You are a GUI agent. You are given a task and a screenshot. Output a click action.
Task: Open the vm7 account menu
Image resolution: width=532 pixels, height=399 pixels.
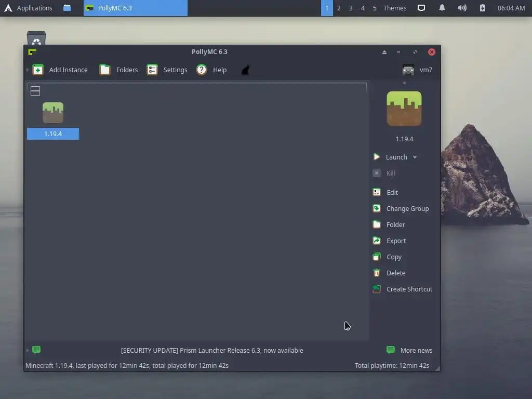click(417, 70)
